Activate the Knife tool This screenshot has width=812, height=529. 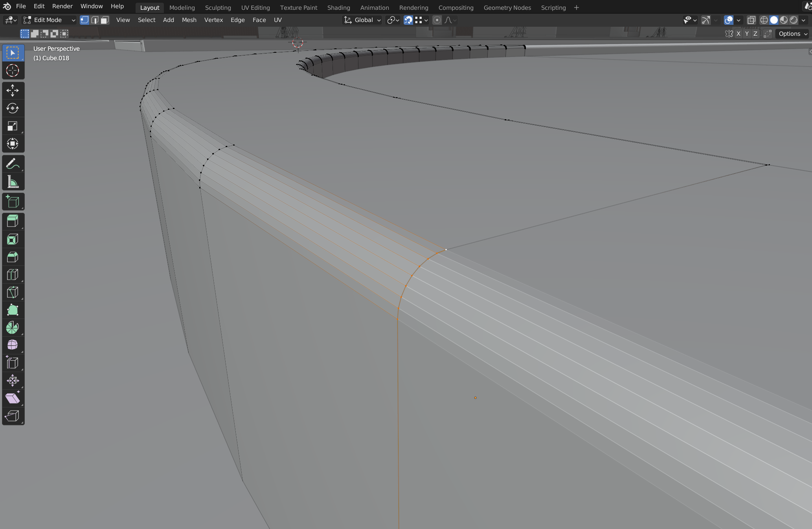(x=13, y=292)
